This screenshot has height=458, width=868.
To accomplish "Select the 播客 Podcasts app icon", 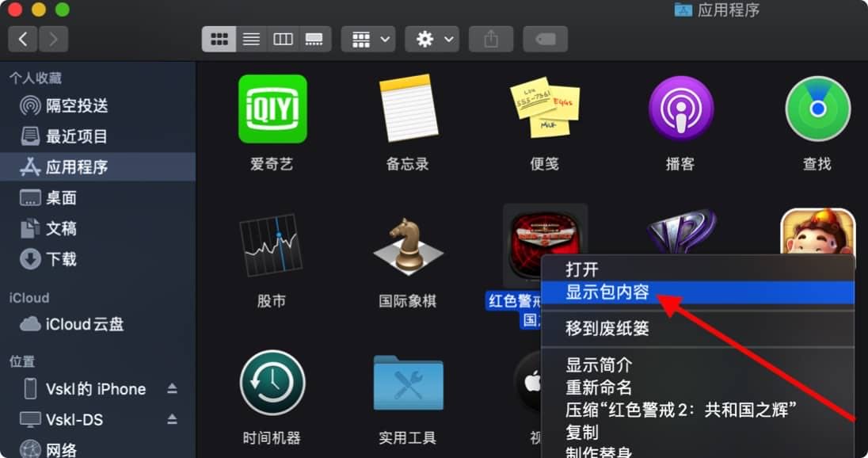I will click(681, 109).
